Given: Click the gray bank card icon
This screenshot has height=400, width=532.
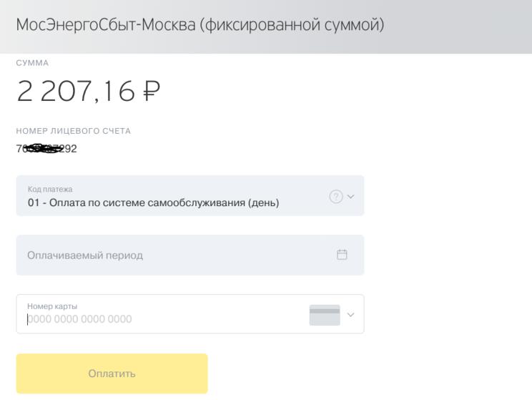Looking at the screenshot, I should tap(325, 314).
